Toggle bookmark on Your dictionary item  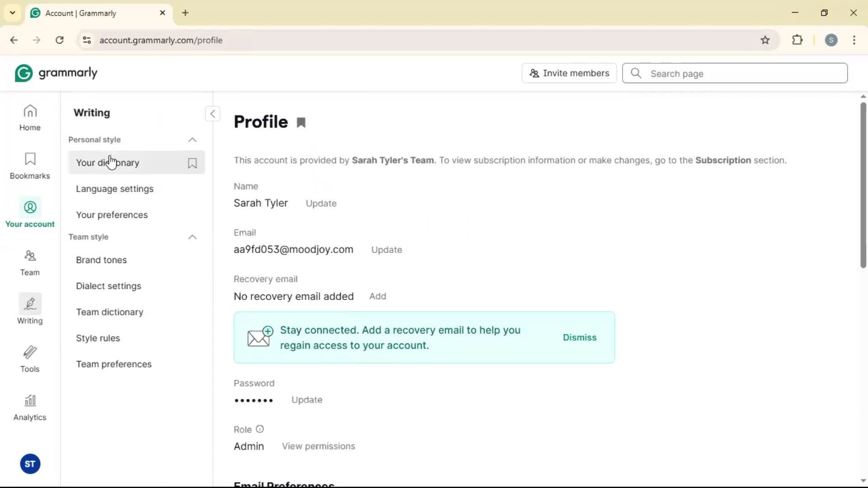point(192,163)
